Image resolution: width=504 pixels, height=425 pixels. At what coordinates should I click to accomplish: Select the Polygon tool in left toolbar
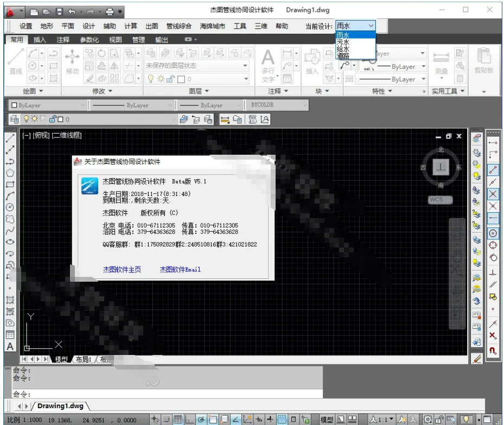pos(10,173)
